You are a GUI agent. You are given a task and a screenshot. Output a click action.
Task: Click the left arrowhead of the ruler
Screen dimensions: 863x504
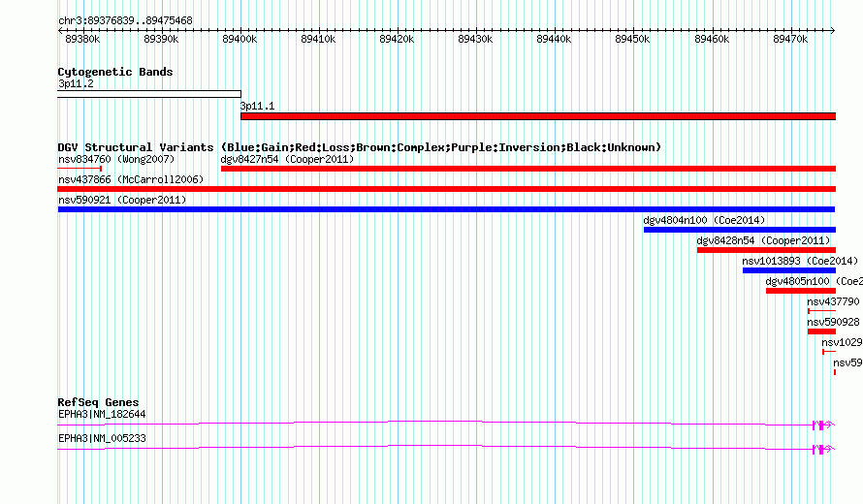60,30
